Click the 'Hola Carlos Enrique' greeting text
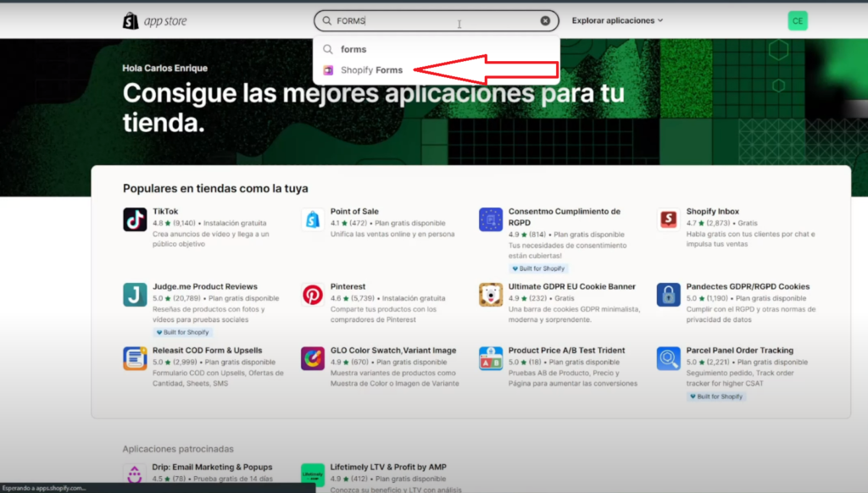This screenshot has height=493, width=868. click(165, 68)
